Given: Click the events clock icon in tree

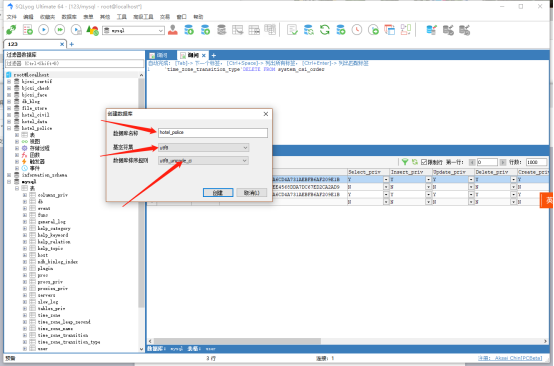Looking at the screenshot, I should click(24, 168).
